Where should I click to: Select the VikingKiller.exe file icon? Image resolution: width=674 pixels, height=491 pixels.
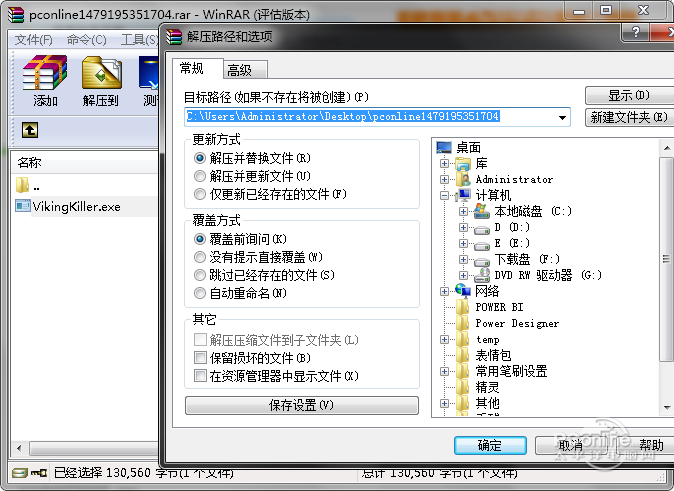tap(22, 206)
